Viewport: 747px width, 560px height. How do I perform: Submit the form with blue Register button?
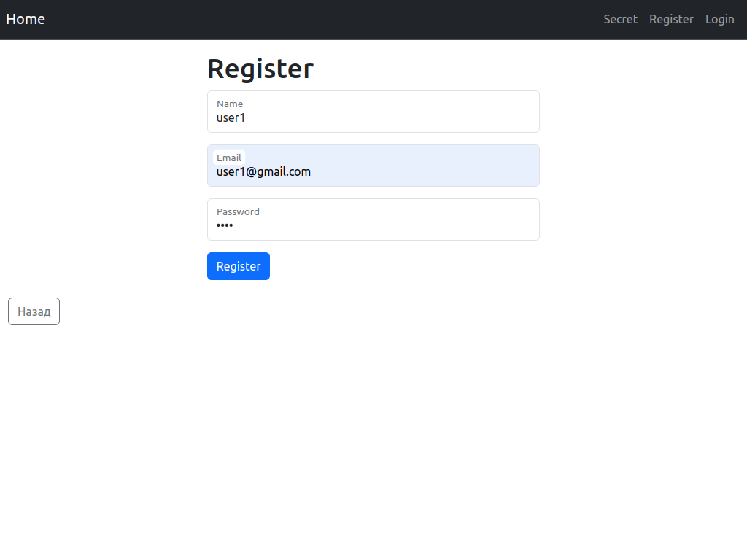(239, 266)
